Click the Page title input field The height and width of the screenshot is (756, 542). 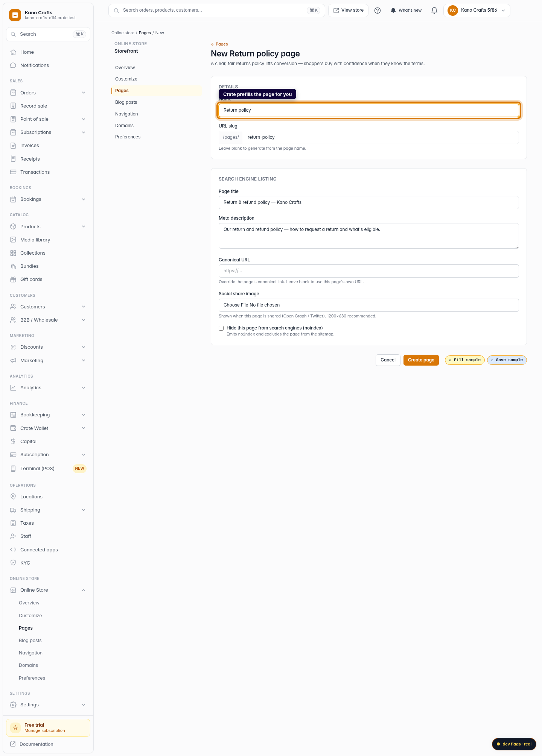point(369,202)
